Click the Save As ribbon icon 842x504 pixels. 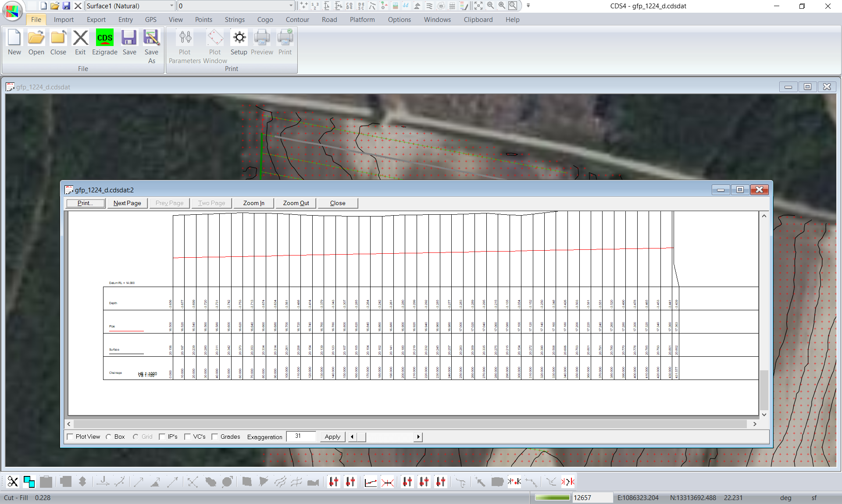click(x=151, y=38)
